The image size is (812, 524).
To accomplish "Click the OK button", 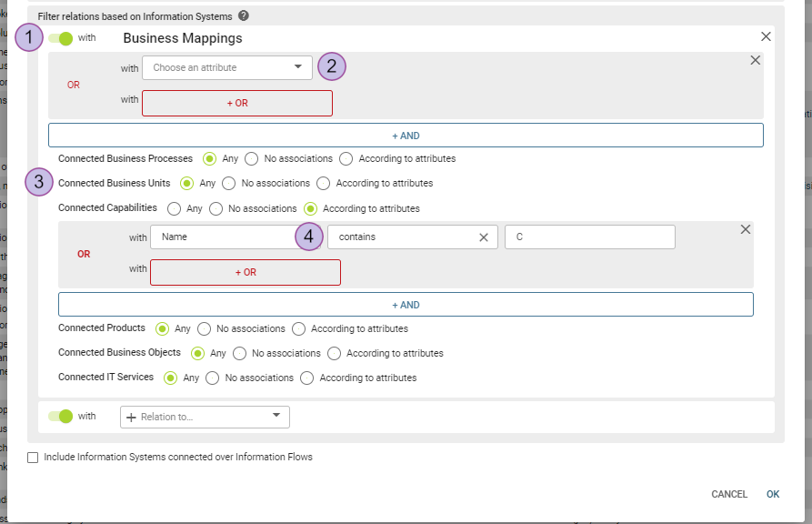I will [773, 495].
